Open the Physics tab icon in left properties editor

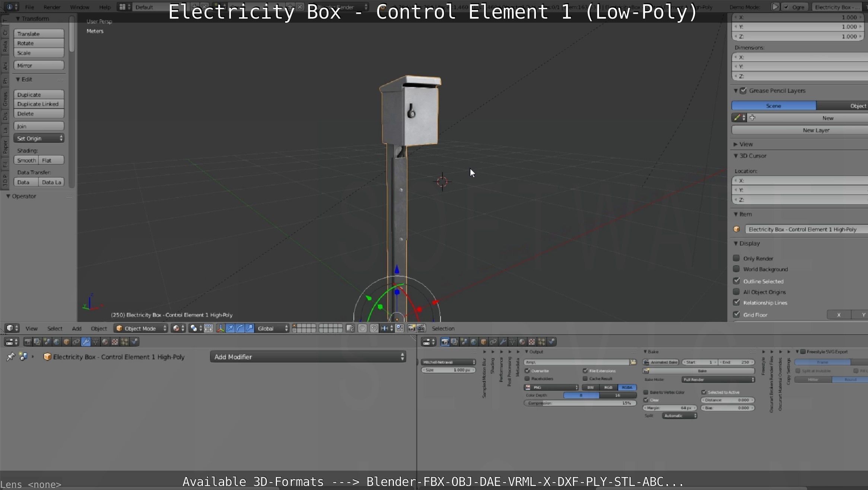tap(134, 342)
